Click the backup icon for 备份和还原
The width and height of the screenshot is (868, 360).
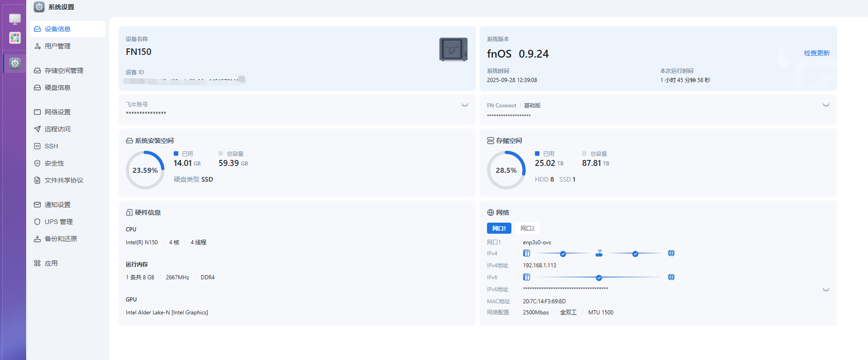(x=37, y=239)
